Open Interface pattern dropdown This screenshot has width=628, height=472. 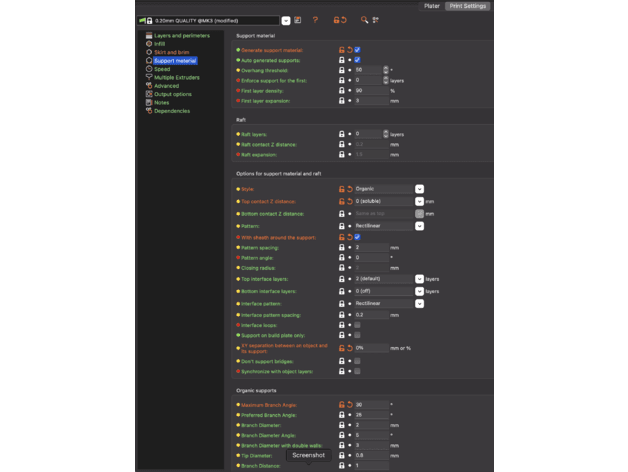coord(419,304)
